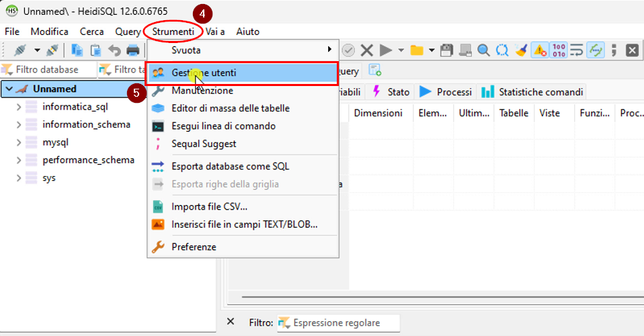Click the run query play icon
This screenshot has height=336, width=644.
pos(385,50)
